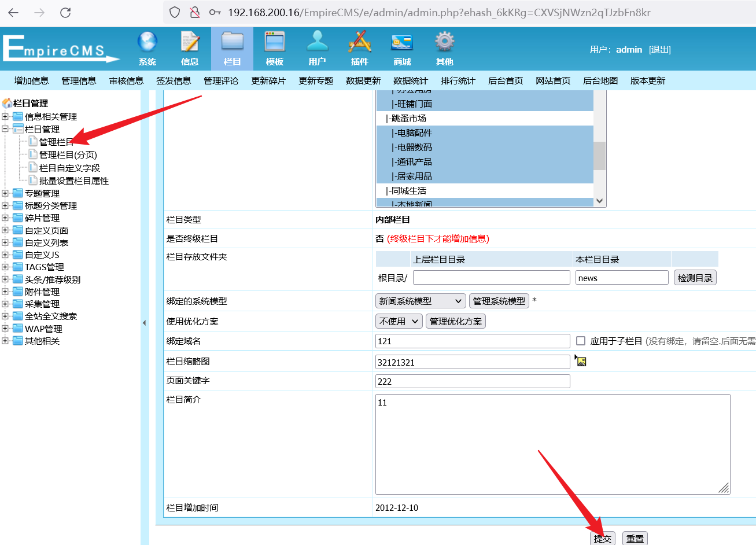Click the page icon of 批量设置栏目属性

click(33, 180)
